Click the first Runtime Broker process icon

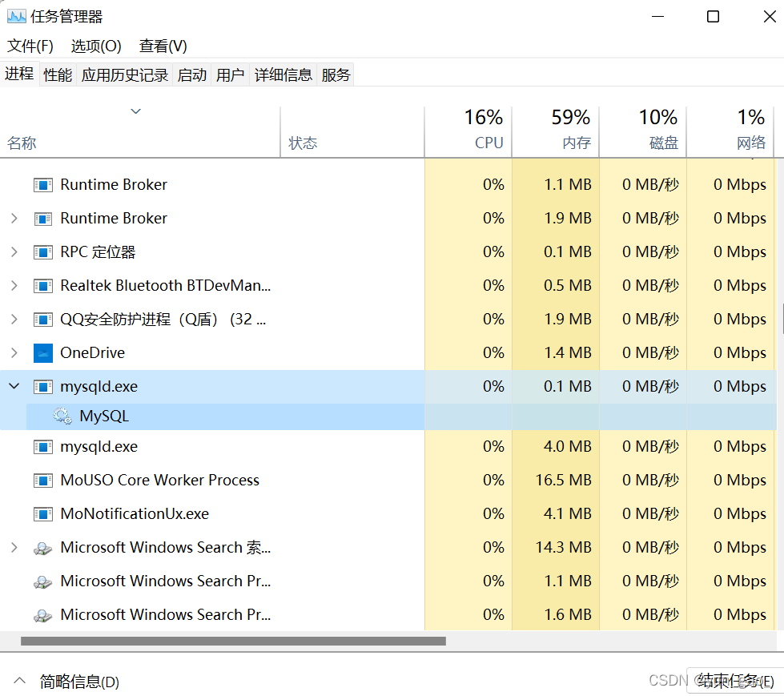tap(43, 185)
